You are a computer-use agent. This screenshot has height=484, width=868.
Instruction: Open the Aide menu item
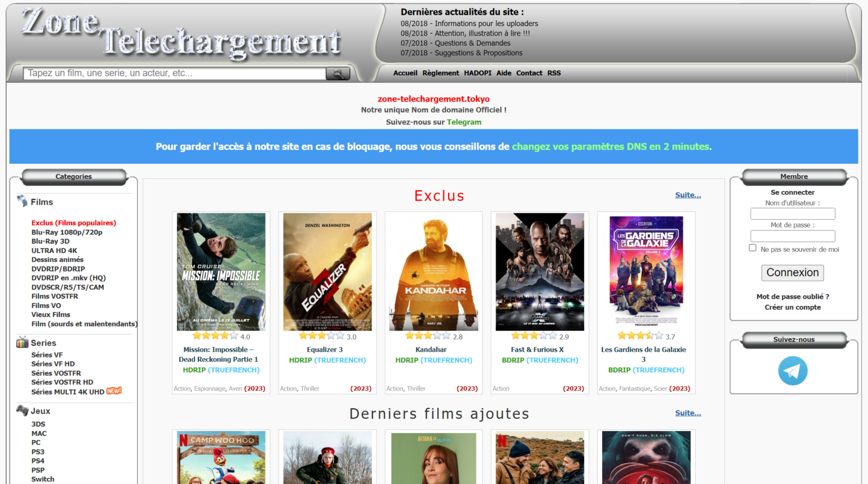point(504,73)
